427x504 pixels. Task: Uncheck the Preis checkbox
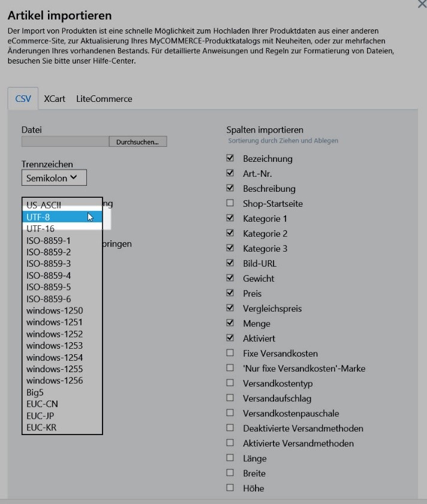point(230,293)
